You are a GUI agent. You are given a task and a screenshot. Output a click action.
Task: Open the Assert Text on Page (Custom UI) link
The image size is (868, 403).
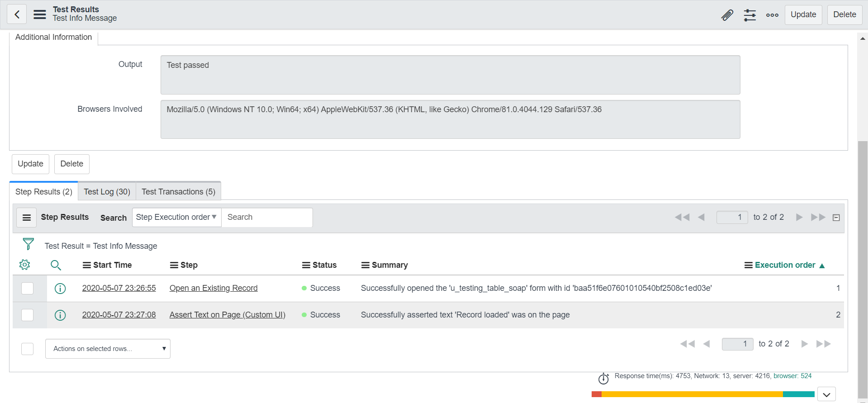(228, 315)
